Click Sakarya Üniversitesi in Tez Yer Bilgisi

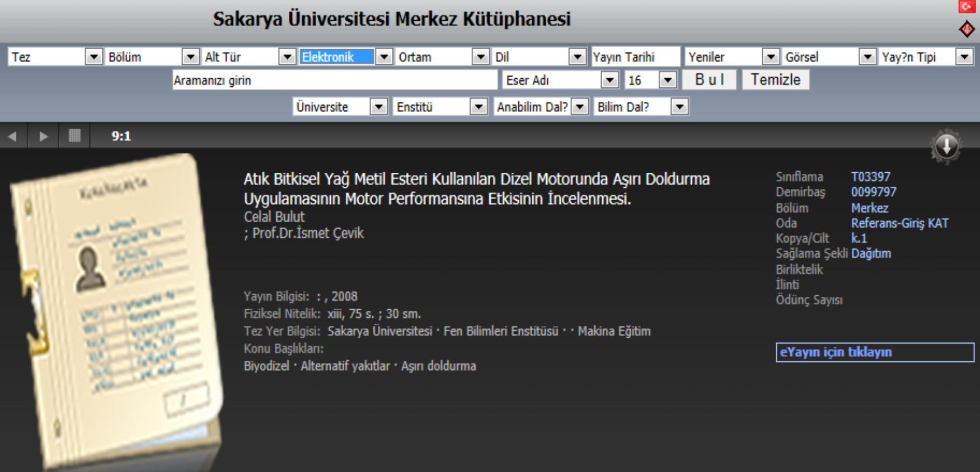pyautogui.click(x=379, y=331)
